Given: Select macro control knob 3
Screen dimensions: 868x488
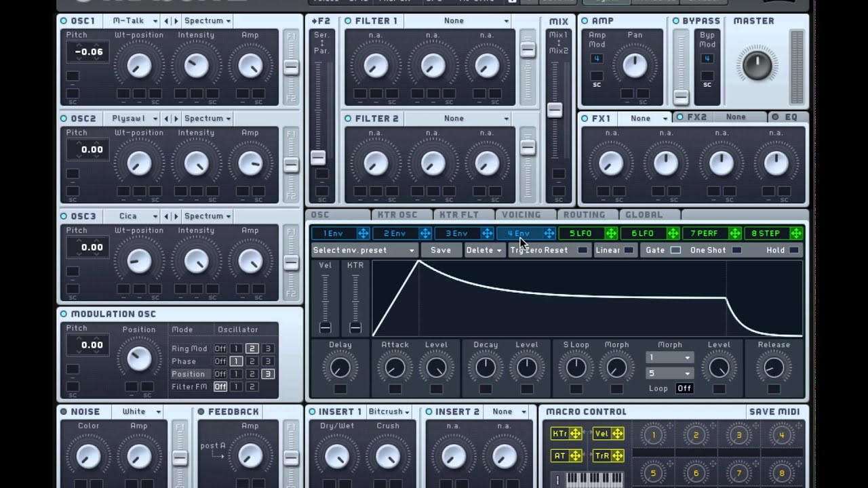Looking at the screenshot, I should [739, 435].
